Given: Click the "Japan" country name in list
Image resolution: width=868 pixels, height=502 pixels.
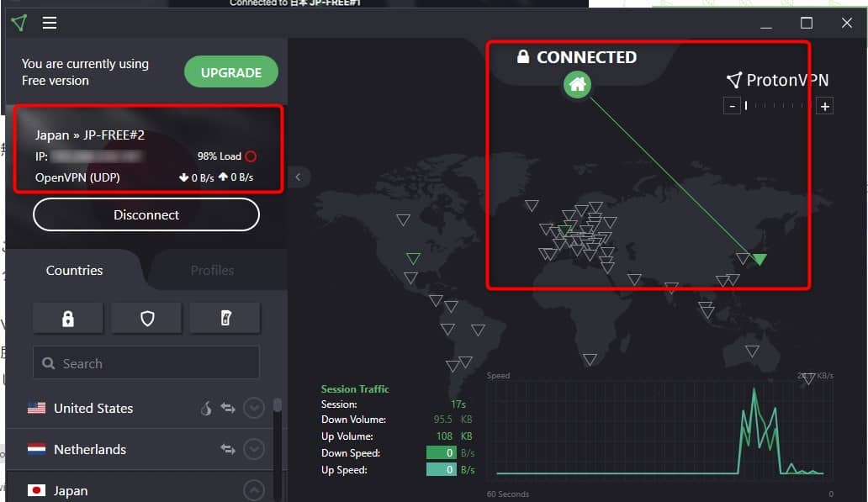Looking at the screenshot, I should click(x=71, y=491).
